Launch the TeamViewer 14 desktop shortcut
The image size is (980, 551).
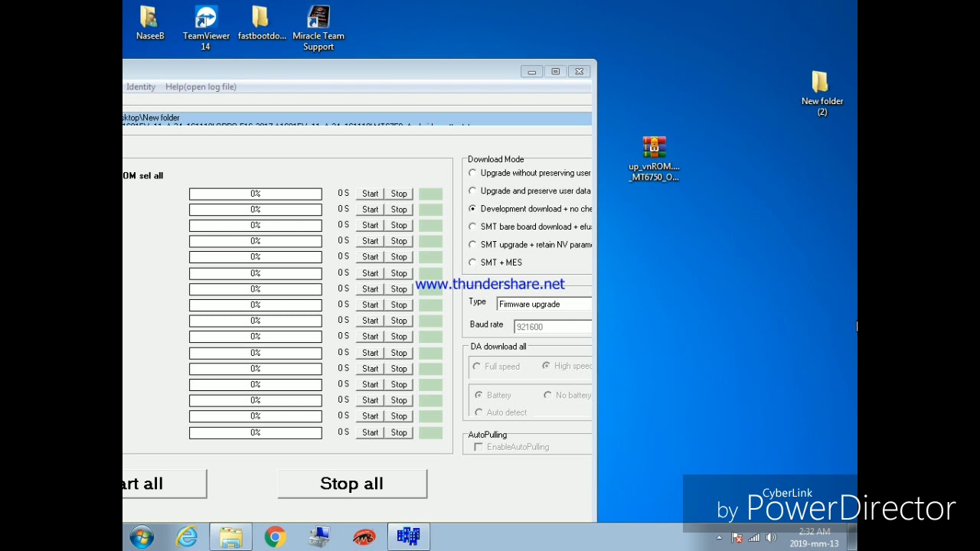205,28
